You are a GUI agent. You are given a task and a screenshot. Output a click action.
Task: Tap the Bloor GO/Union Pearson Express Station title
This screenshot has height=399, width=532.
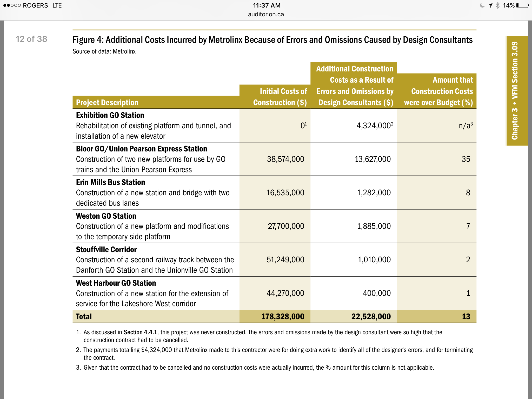(142, 149)
